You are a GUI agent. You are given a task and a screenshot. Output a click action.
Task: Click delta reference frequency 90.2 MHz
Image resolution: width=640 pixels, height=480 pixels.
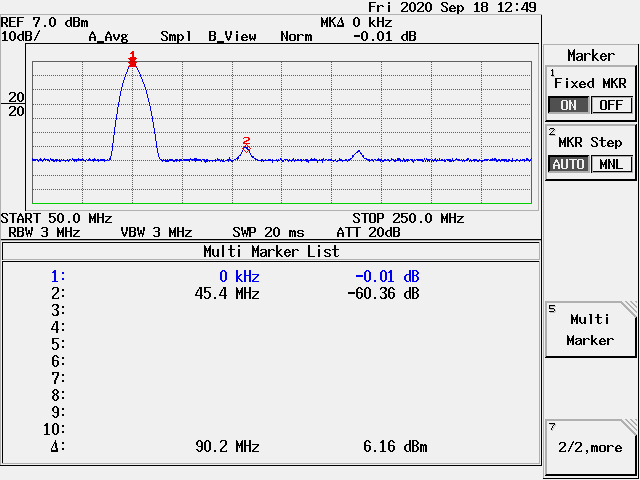click(227, 447)
